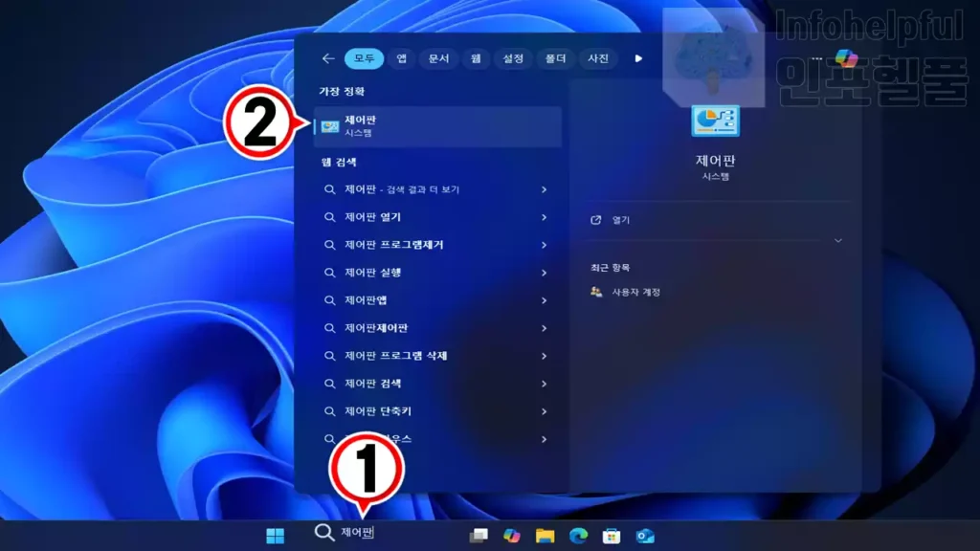Expand chevron for 제어판 실행
Image resolution: width=980 pixels, height=551 pixels.
click(x=544, y=273)
